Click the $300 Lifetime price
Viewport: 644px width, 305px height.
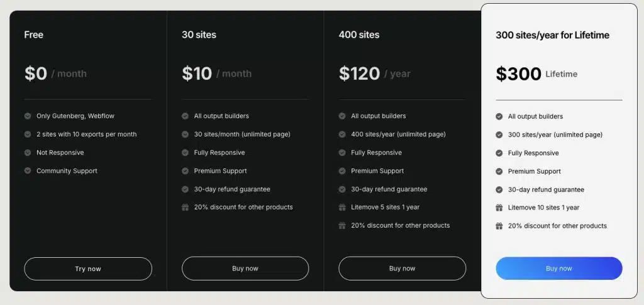pyautogui.click(x=536, y=74)
